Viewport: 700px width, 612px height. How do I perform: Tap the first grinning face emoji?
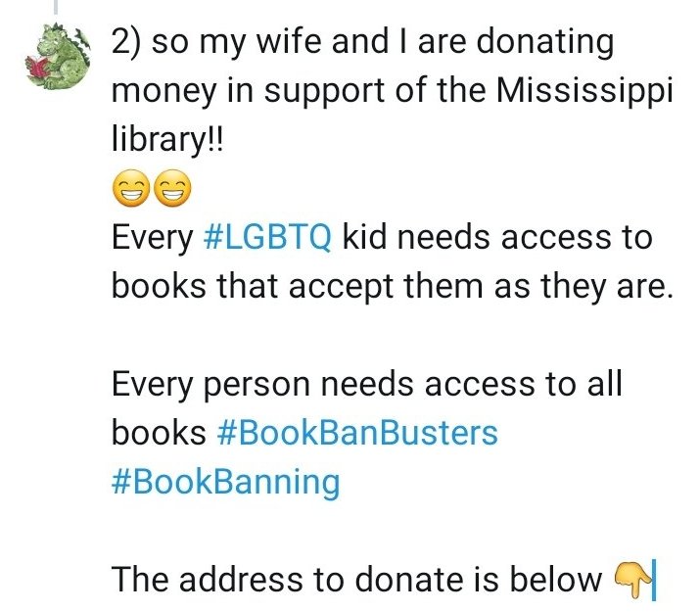pyautogui.click(x=130, y=188)
